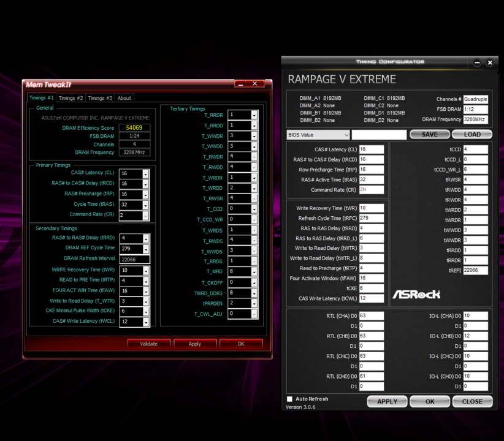Minimize the Mem TweakIt window

(240, 84)
